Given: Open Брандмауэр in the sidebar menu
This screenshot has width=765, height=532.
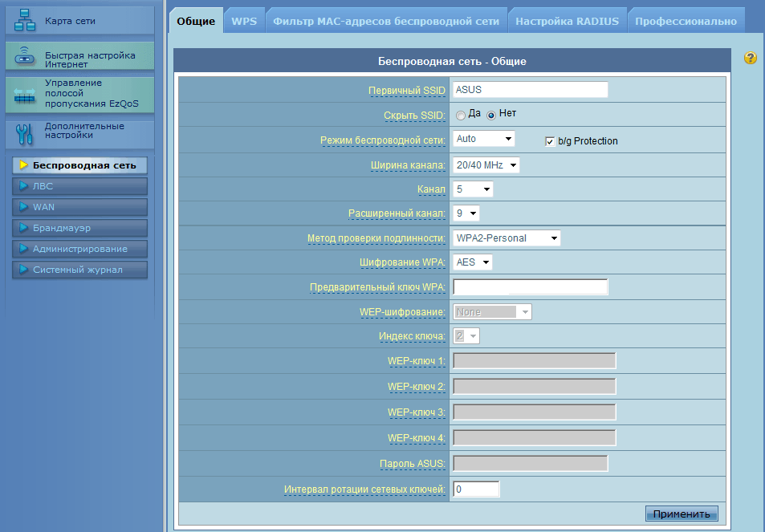Looking at the screenshot, I should (x=79, y=228).
